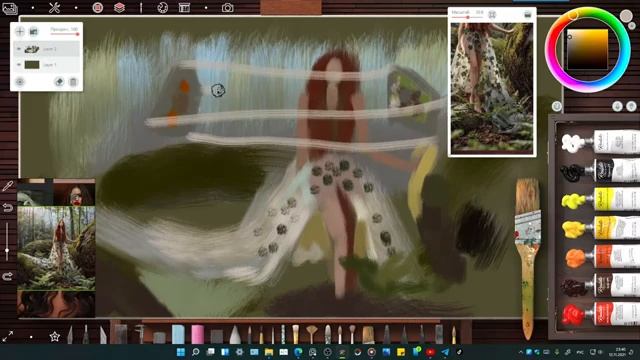The image size is (640, 360).
Task: Delete the layer with the trash icon
Action: [73, 82]
